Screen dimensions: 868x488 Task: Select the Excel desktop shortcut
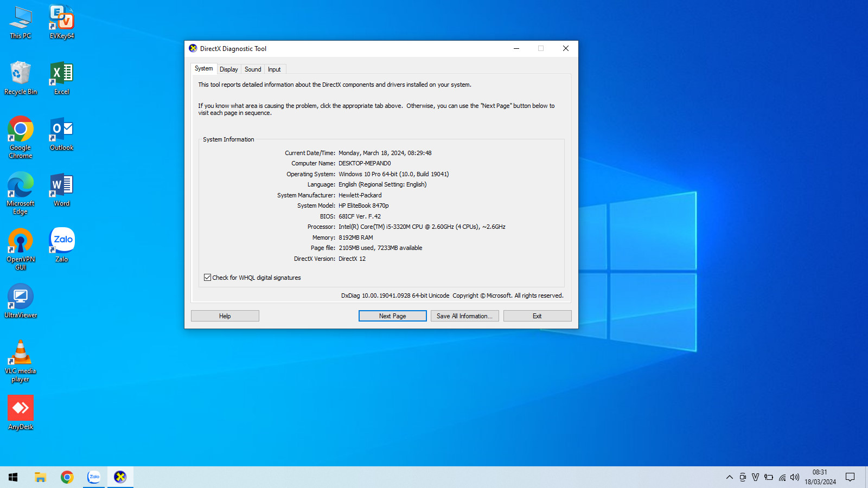[62, 79]
